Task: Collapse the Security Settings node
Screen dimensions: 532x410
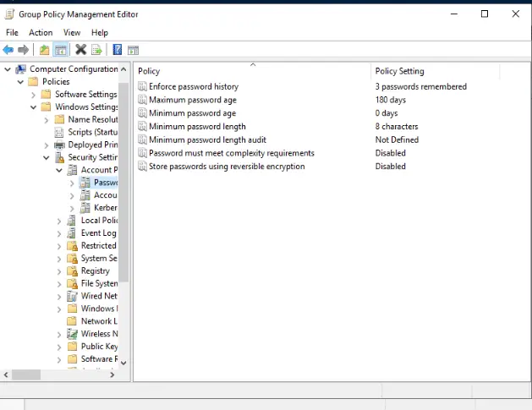Action: (x=47, y=158)
